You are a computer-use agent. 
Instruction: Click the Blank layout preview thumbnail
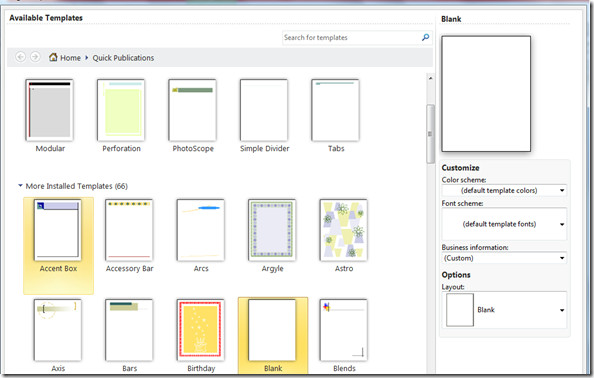(x=460, y=310)
